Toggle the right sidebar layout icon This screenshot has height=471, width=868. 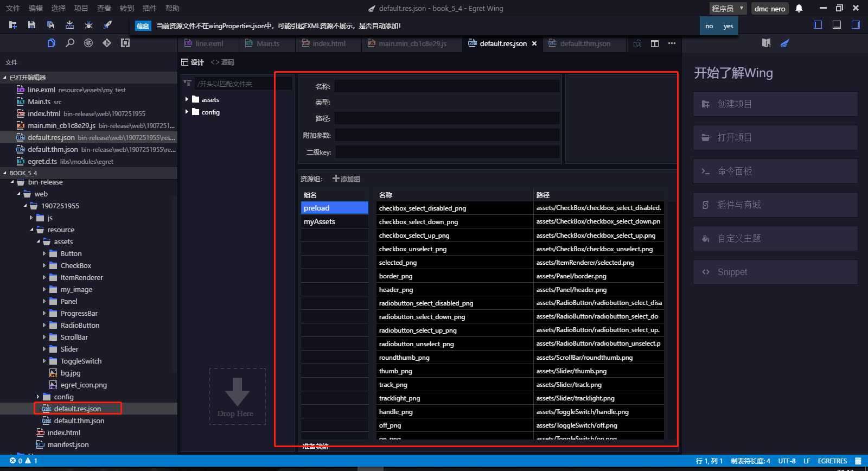pyautogui.click(x=856, y=25)
